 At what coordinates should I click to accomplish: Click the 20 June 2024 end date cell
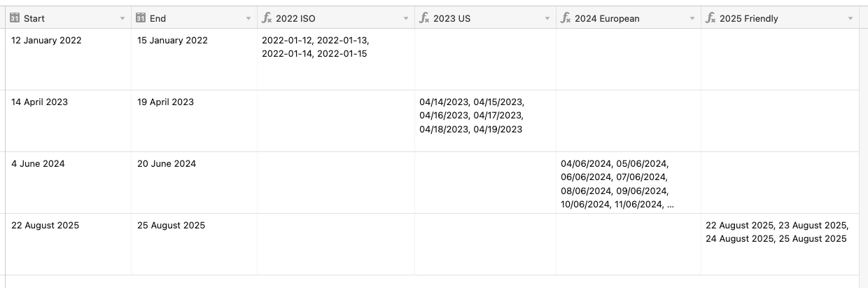(x=194, y=183)
